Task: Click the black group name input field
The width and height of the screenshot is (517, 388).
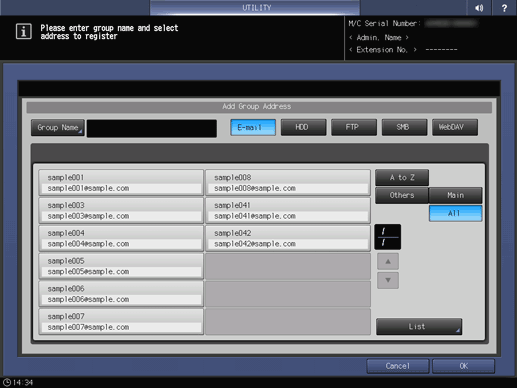Action: pyautogui.click(x=152, y=128)
